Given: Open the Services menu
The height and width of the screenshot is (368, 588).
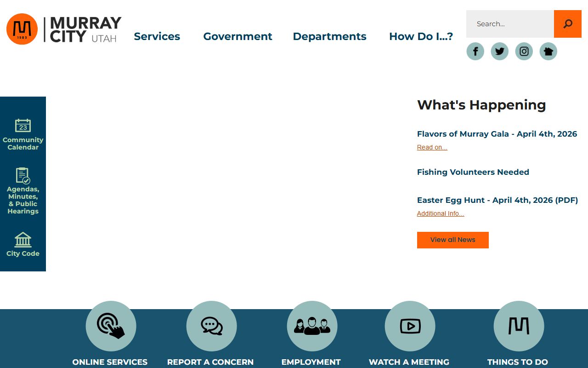Looking at the screenshot, I should (157, 36).
